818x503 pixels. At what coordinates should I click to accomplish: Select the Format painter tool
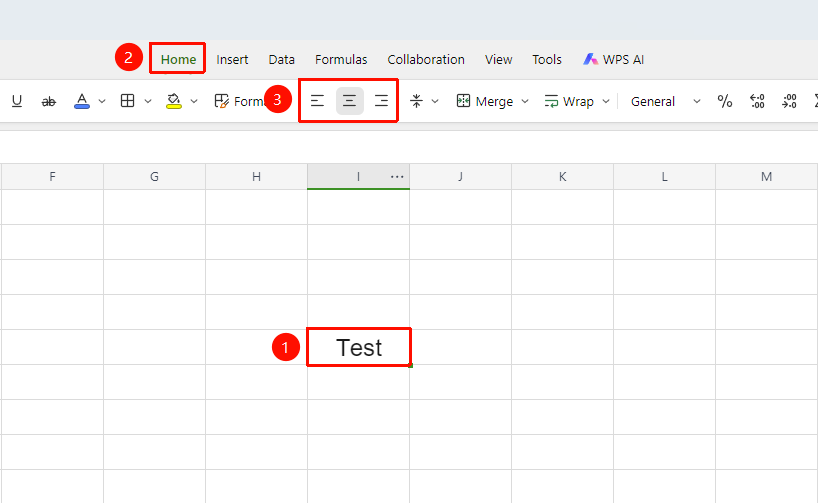click(x=239, y=101)
